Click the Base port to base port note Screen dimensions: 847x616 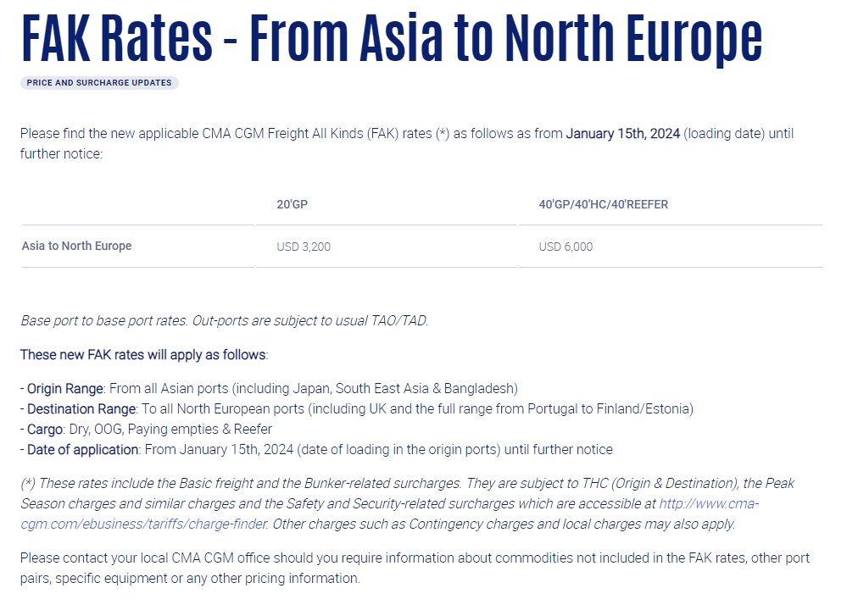pos(224,320)
